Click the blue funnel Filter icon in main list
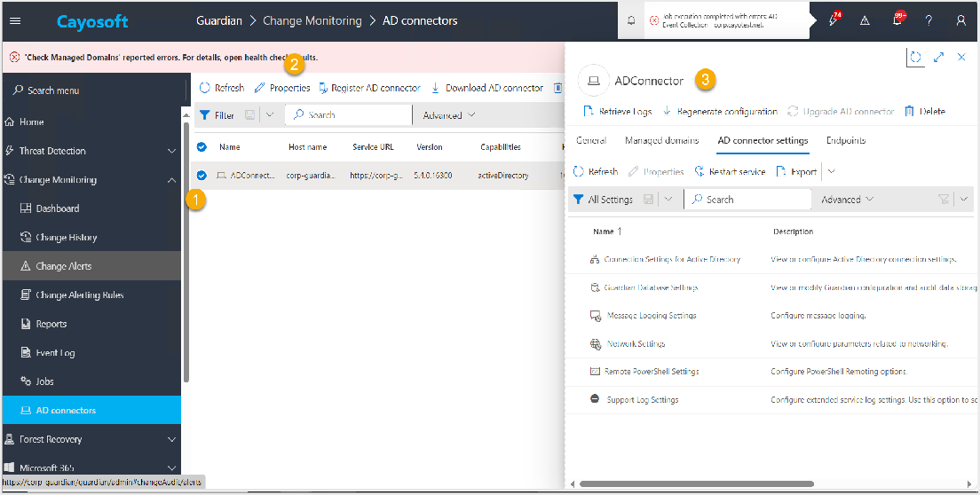This screenshot has height=495, width=980. pyautogui.click(x=204, y=114)
